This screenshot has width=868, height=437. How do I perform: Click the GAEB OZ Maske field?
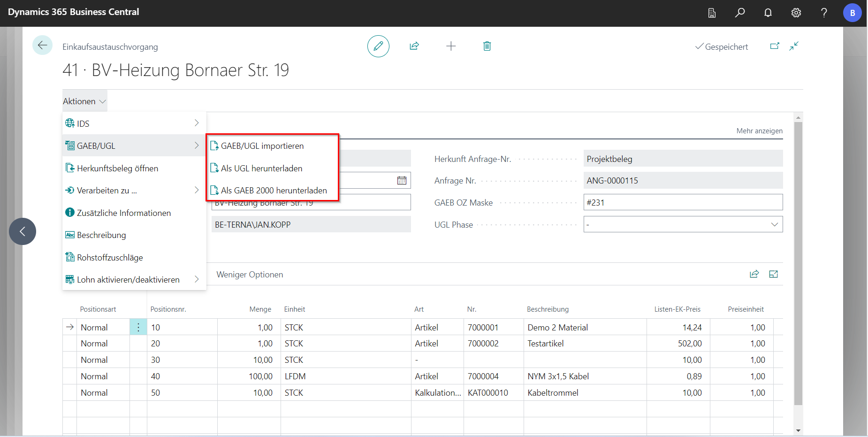pyautogui.click(x=682, y=202)
